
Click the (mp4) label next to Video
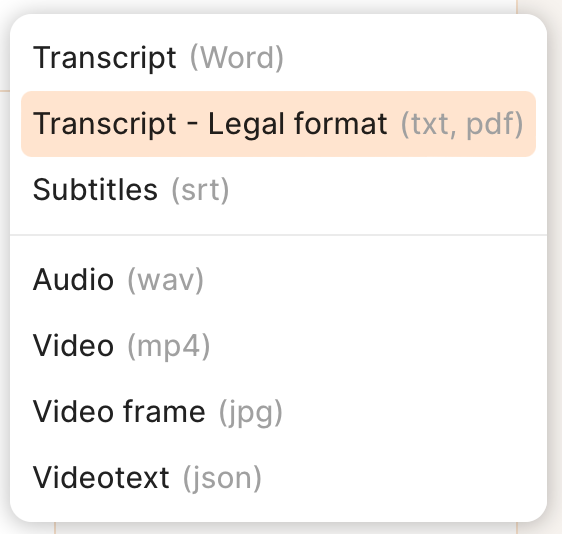pyautogui.click(x=168, y=347)
